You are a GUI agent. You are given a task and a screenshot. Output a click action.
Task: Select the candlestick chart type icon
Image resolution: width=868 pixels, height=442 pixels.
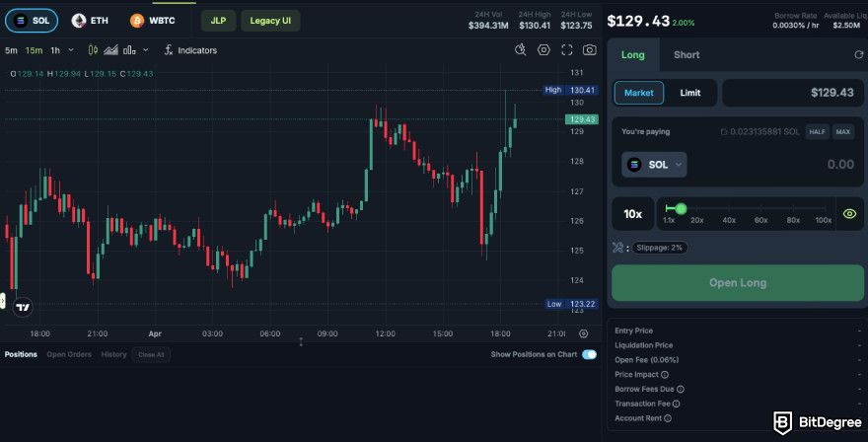click(93, 50)
